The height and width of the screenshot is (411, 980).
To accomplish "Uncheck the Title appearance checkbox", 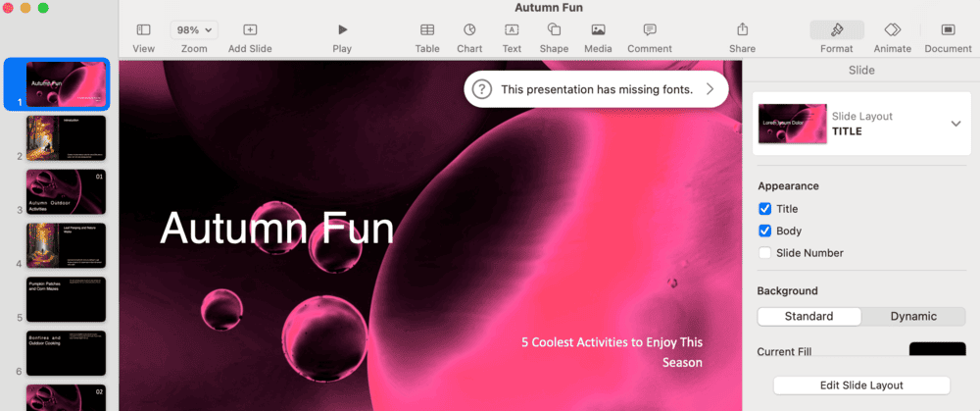I will coord(765,209).
